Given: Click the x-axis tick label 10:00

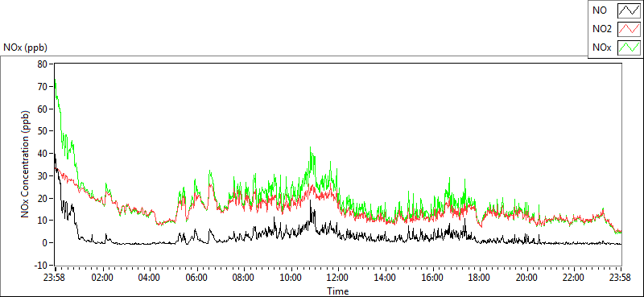Looking at the screenshot, I should pyautogui.click(x=291, y=277).
